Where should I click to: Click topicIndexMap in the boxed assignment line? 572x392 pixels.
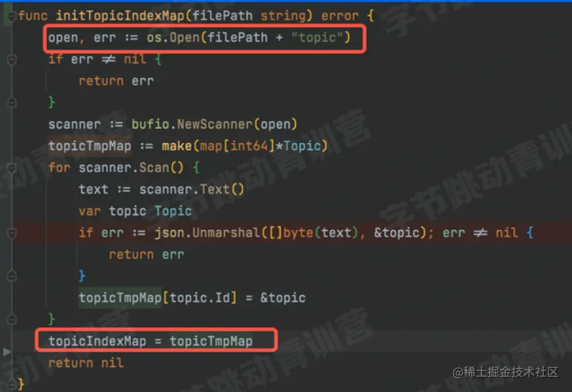97,341
